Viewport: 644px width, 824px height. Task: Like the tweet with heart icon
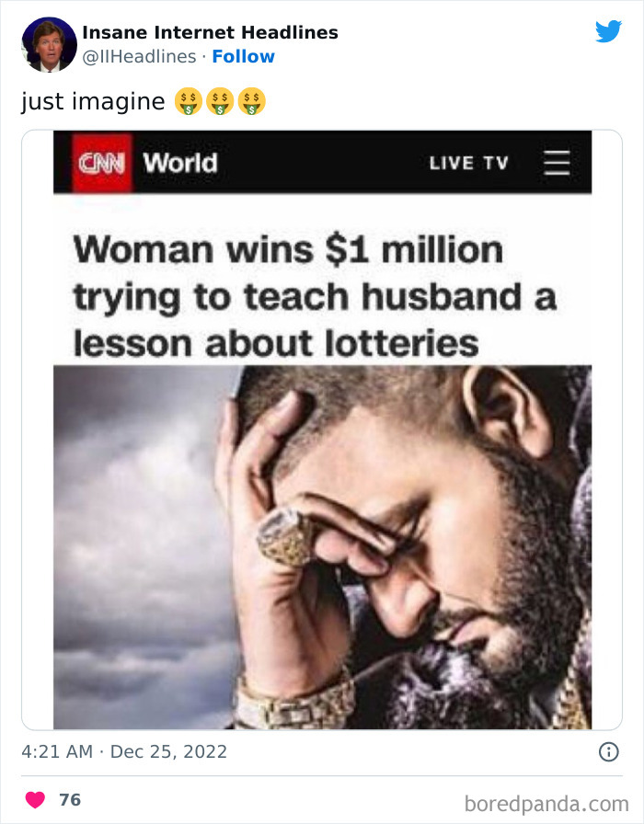(x=35, y=799)
